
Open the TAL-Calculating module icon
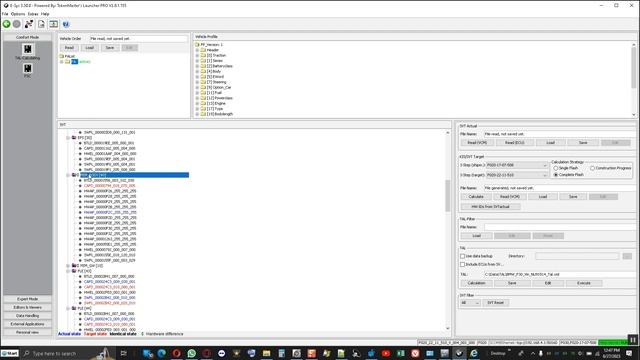[27, 49]
